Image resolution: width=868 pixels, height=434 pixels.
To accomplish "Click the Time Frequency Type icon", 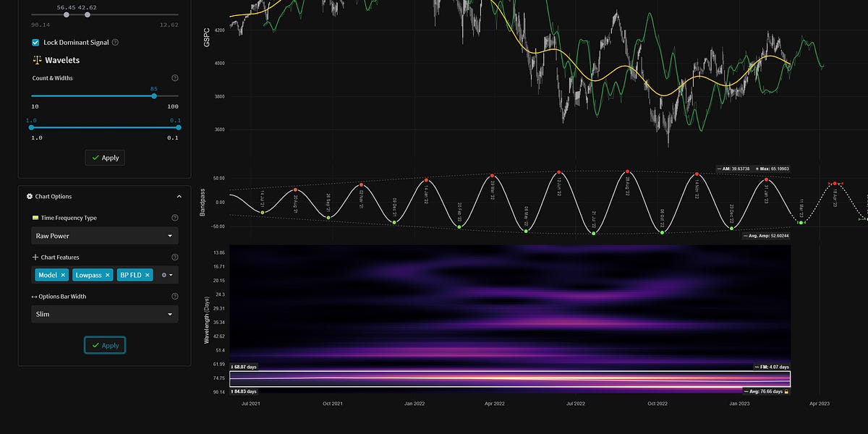I will [35, 217].
